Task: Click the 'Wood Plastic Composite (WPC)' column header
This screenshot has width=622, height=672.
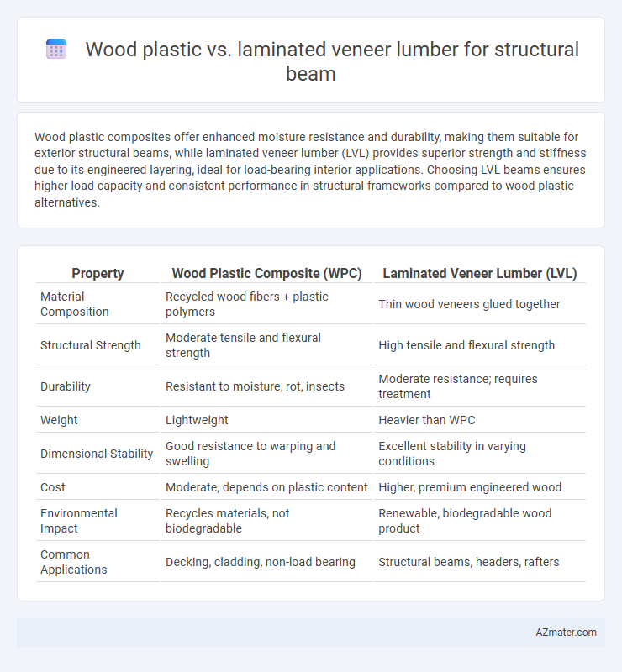Action: [x=266, y=274]
